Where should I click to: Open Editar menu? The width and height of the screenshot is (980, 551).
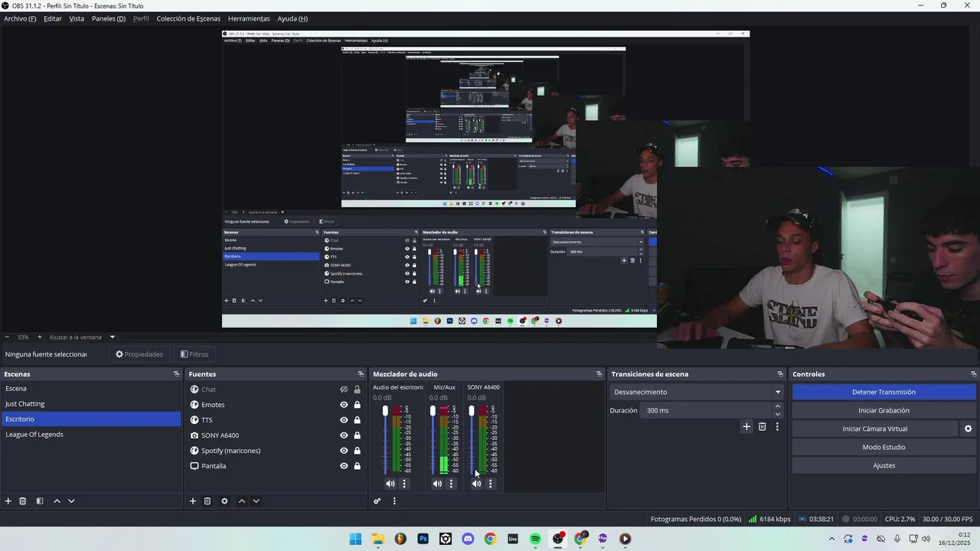pyautogui.click(x=53, y=18)
